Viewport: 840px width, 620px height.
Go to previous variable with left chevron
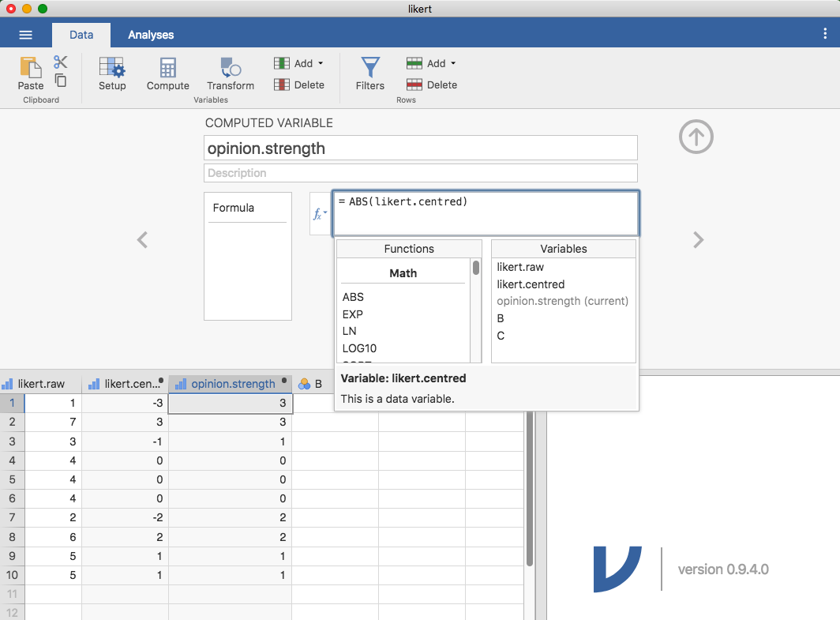[x=142, y=239]
